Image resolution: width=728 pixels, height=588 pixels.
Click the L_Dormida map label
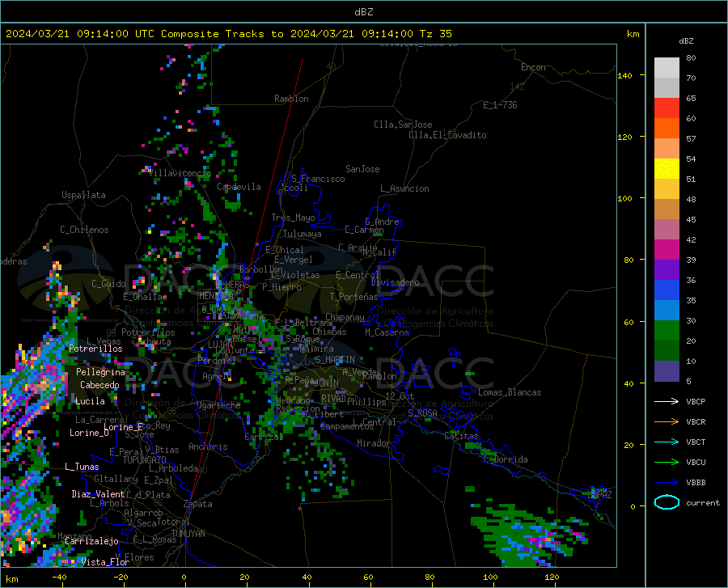point(506,459)
